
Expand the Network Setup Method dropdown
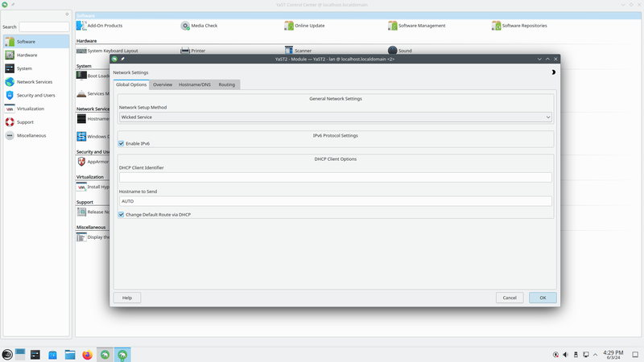[x=335, y=117]
